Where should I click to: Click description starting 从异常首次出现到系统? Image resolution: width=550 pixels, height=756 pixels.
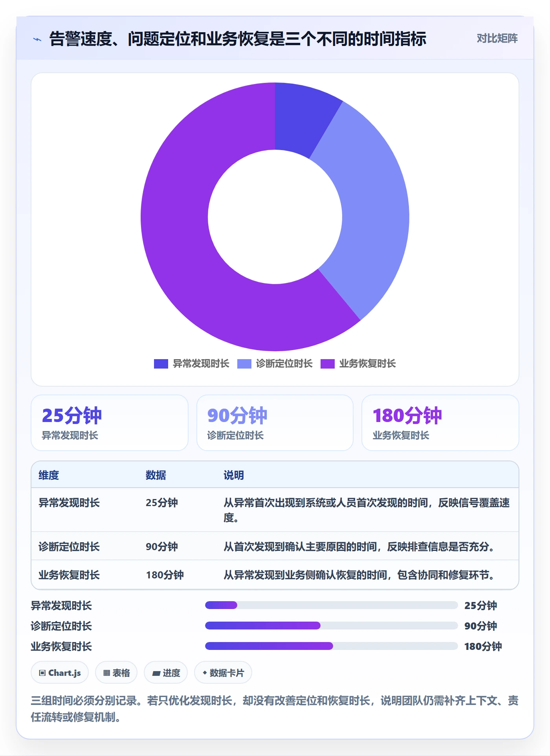pos(367,510)
